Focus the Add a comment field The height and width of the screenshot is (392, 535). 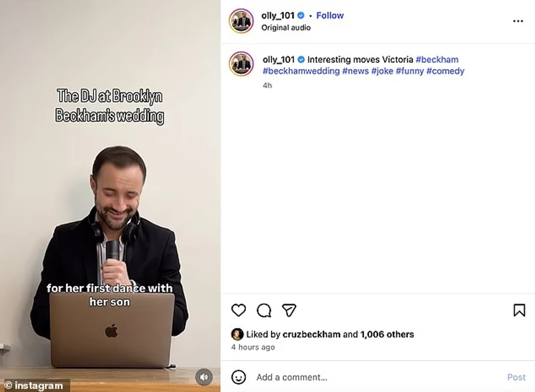coord(377,377)
